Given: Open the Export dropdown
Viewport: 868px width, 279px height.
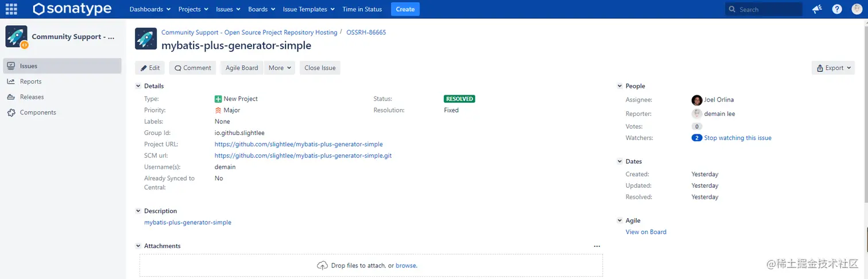Looking at the screenshot, I should pyautogui.click(x=833, y=68).
